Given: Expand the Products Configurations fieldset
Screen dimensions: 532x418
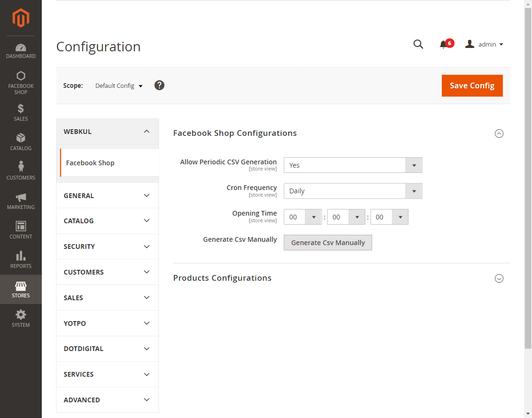Looking at the screenshot, I should (x=499, y=278).
